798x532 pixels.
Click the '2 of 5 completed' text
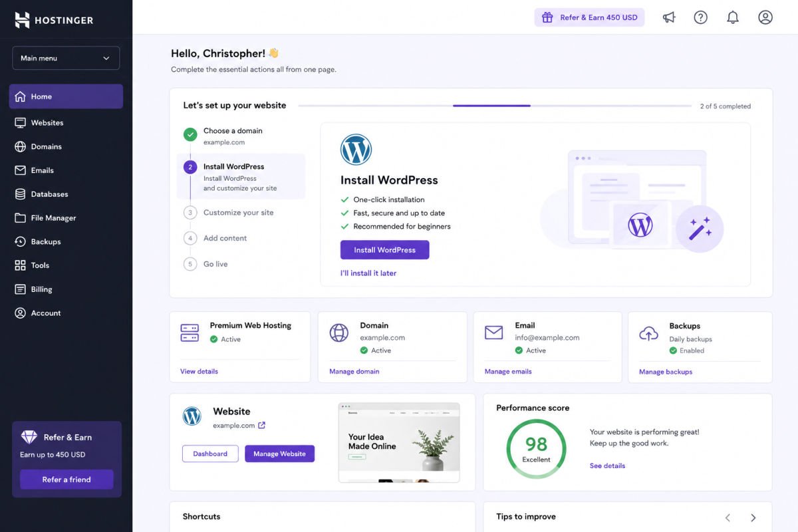click(x=726, y=106)
